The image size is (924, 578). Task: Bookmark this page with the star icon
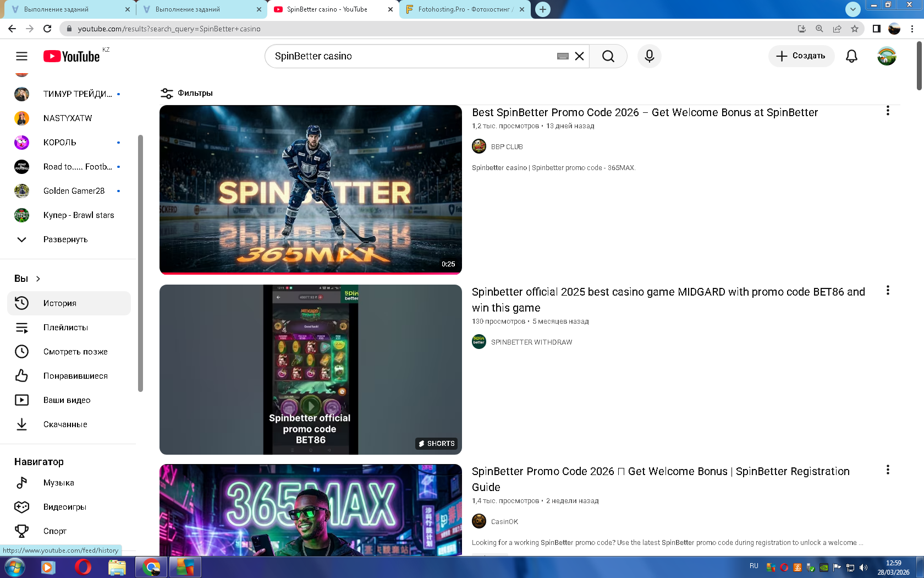point(855,29)
